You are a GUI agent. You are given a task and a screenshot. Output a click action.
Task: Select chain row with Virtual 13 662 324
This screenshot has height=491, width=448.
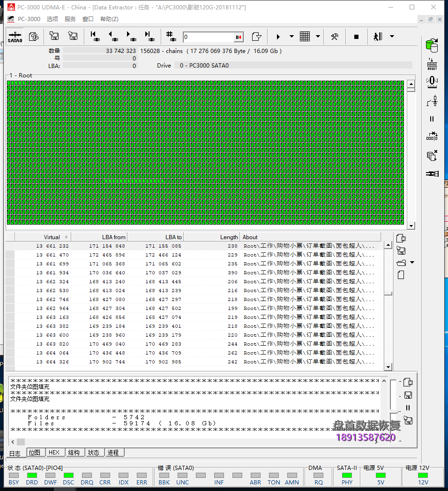[193, 281]
